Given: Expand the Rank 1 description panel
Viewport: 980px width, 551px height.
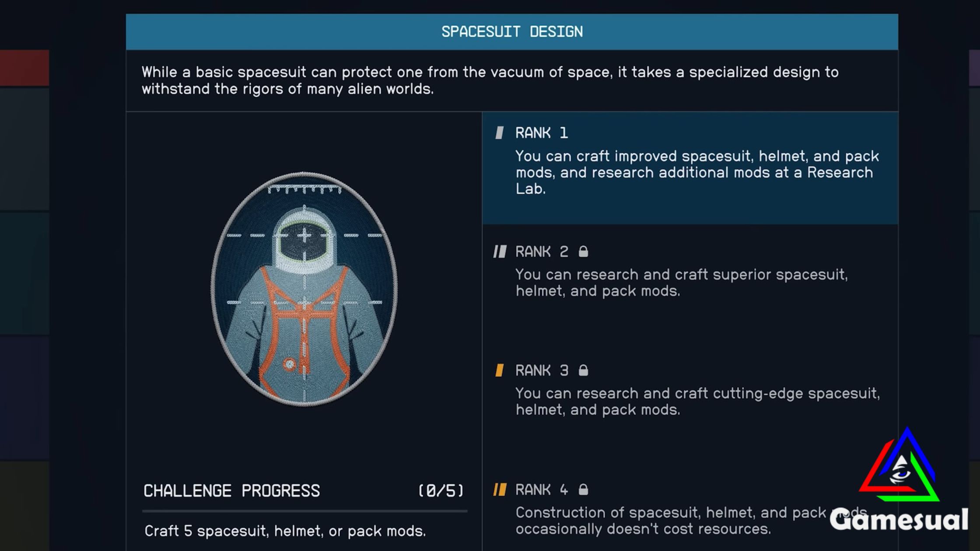Looking at the screenshot, I should [691, 169].
